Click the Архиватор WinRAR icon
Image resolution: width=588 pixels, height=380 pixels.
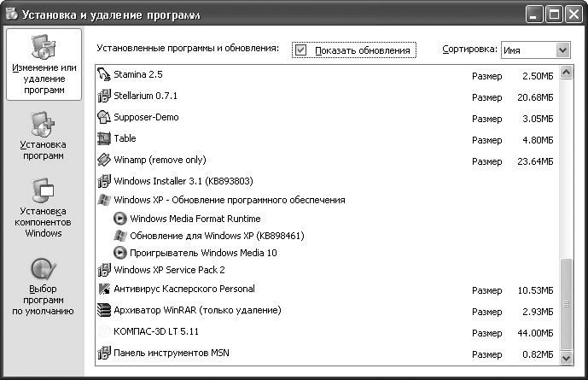point(104,311)
